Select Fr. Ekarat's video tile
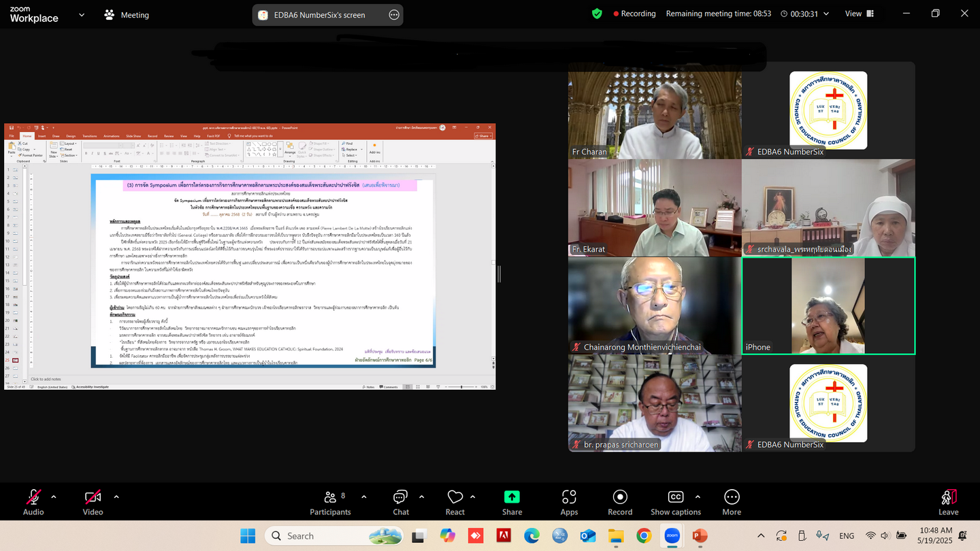Screen dimensions: 980x551 tap(655, 208)
